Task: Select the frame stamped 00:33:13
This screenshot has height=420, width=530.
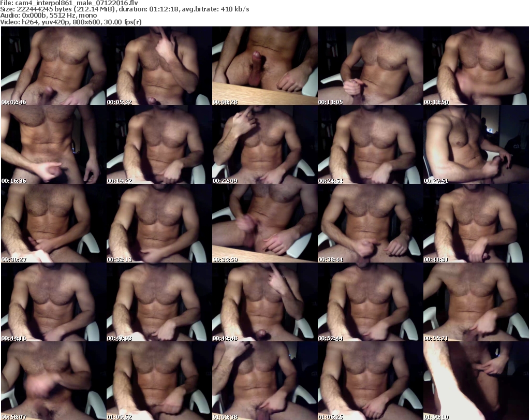Action: (159, 224)
